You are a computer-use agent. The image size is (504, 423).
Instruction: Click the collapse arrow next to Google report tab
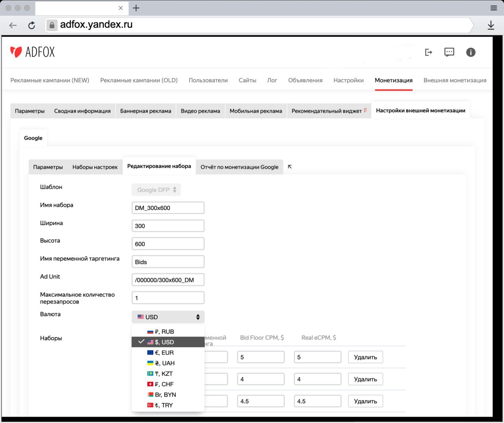290,167
